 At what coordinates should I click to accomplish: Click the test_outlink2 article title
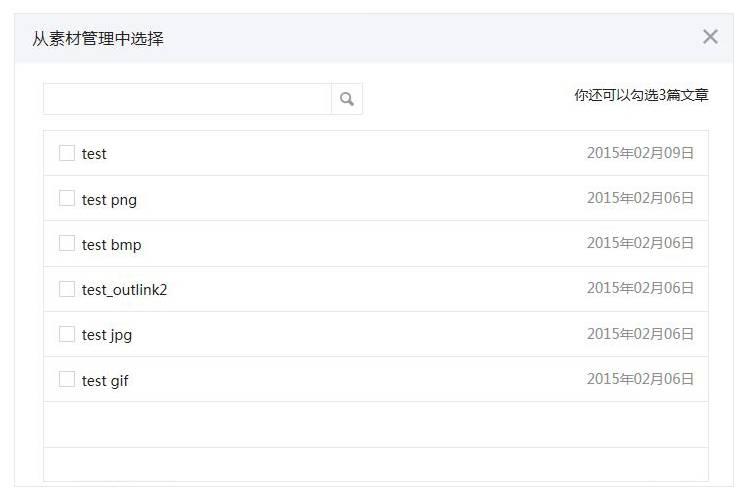click(124, 290)
